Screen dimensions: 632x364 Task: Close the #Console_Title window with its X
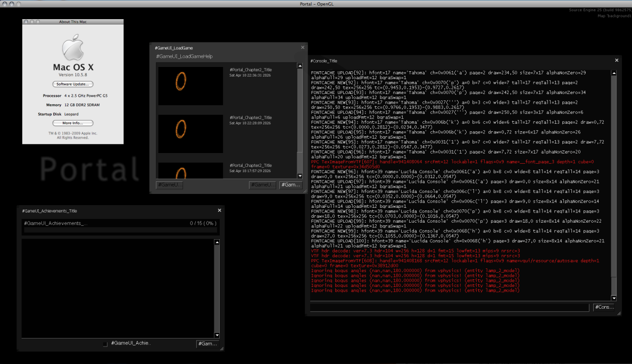(x=617, y=61)
